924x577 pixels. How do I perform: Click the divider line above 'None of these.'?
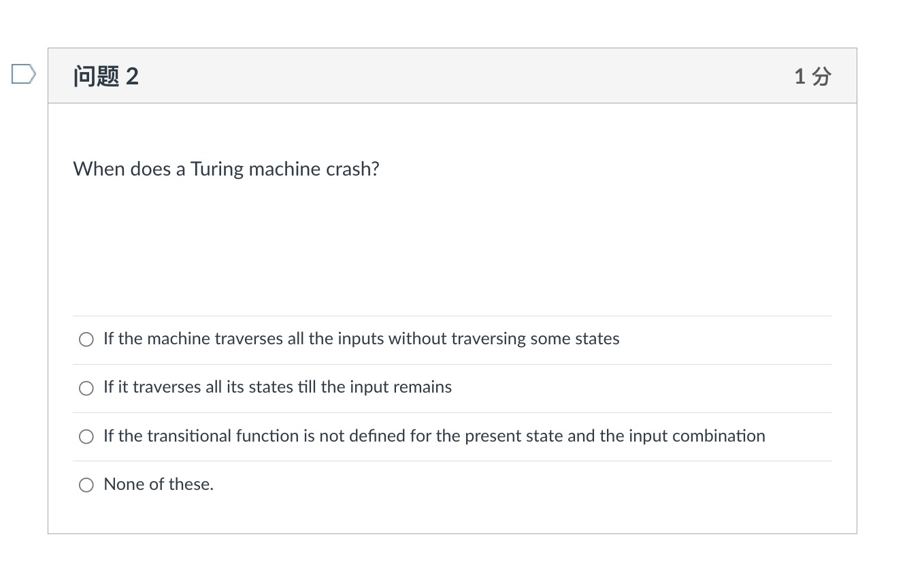pyautogui.click(x=452, y=461)
